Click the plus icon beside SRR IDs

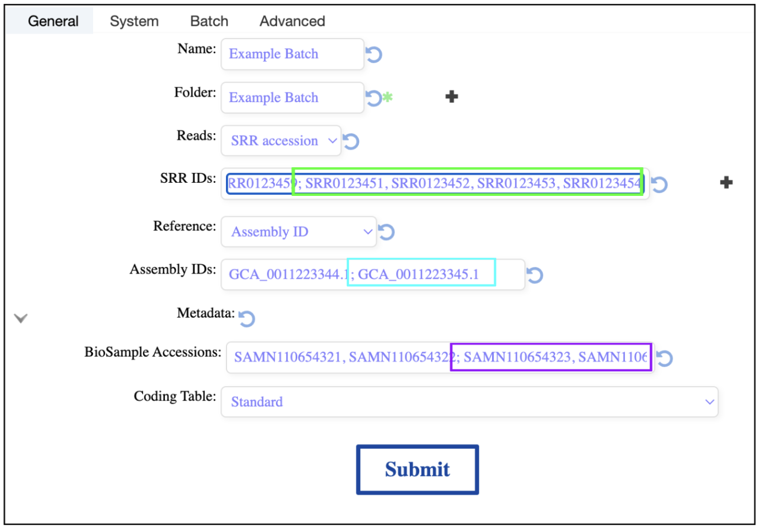[x=727, y=183]
